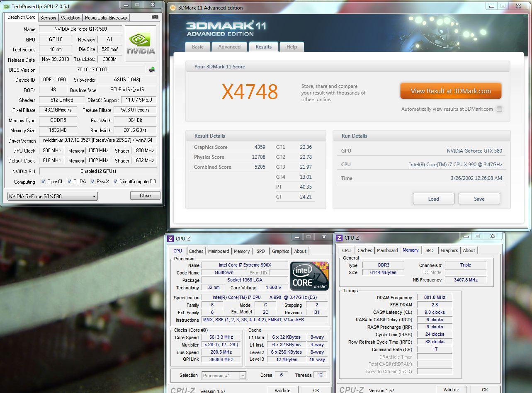Viewport: 532px width, 393px height.
Task: Click the BIOS save chip icon in GPU-Z
Action: 152,70
